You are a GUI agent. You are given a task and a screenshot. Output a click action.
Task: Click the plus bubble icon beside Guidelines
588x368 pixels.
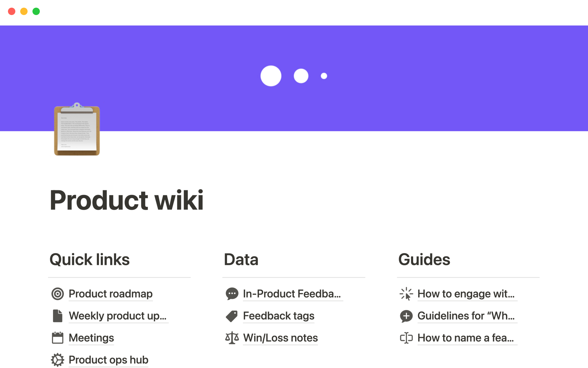click(406, 316)
